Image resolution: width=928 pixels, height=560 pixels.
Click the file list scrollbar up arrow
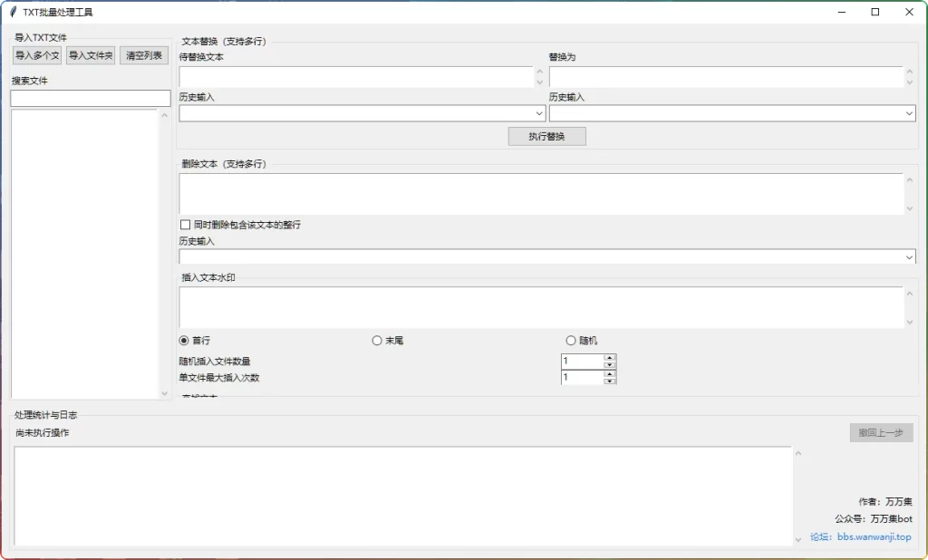(165, 114)
